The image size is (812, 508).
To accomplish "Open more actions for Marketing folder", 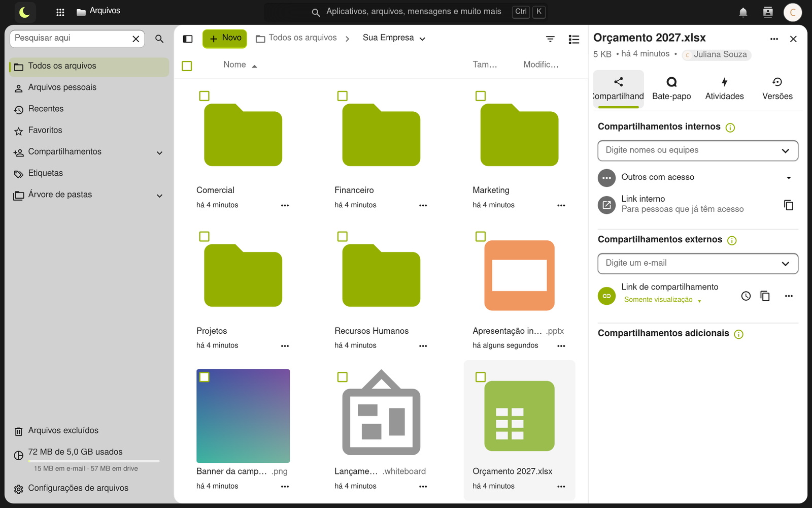I will 561,205.
